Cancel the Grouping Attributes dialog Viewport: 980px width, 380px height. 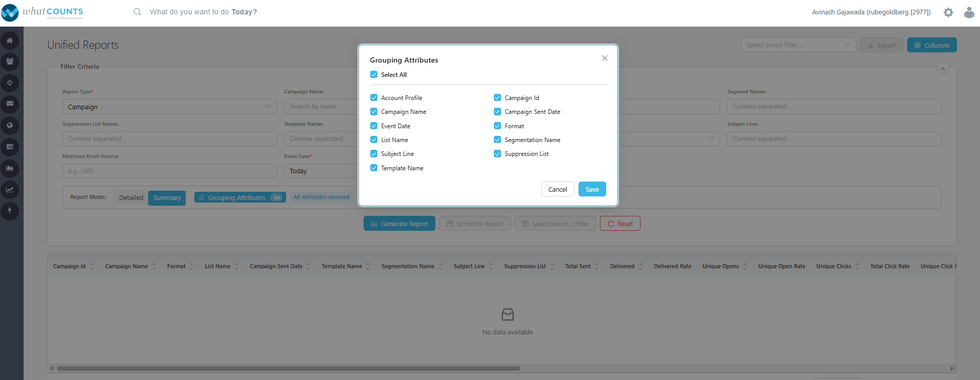557,189
